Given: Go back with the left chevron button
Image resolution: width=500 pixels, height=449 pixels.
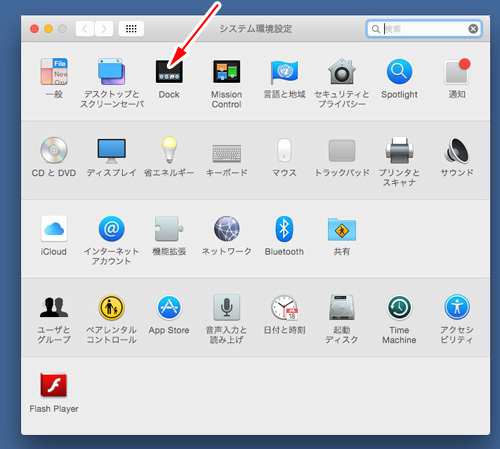Looking at the screenshot, I should (x=85, y=29).
